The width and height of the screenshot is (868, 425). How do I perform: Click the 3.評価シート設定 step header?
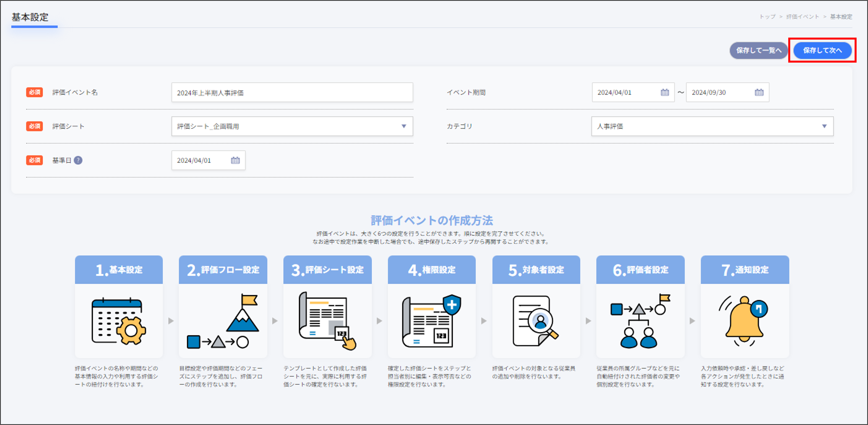pyautogui.click(x=327, y=270)
